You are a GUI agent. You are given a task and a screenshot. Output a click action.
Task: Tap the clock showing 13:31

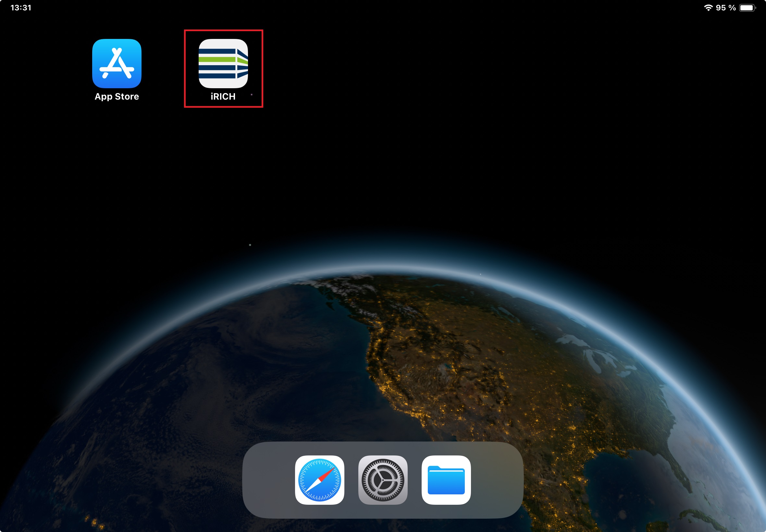click(21, 7)
